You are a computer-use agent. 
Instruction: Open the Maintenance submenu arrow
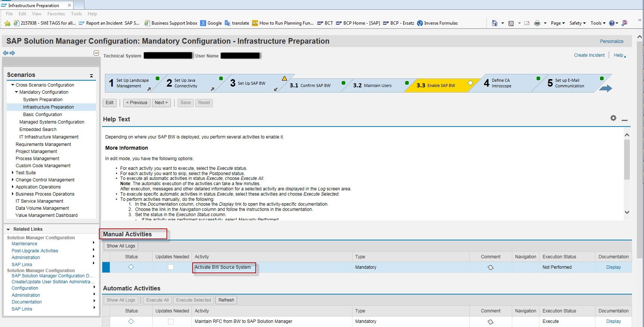(94, 243)
